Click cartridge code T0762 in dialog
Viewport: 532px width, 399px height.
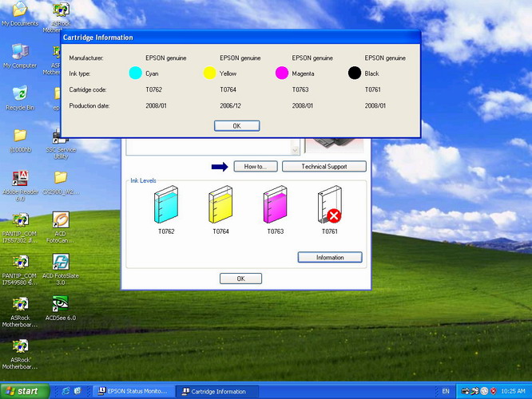pos(153,89)
